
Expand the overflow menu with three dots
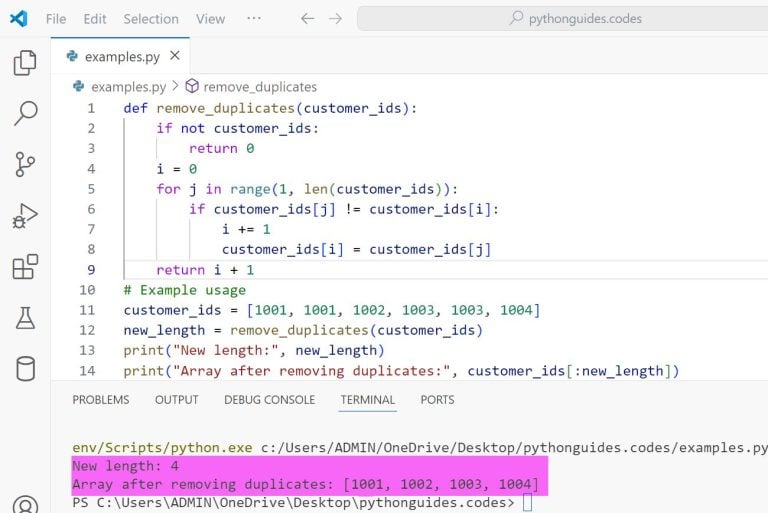(x=254, y=18)
